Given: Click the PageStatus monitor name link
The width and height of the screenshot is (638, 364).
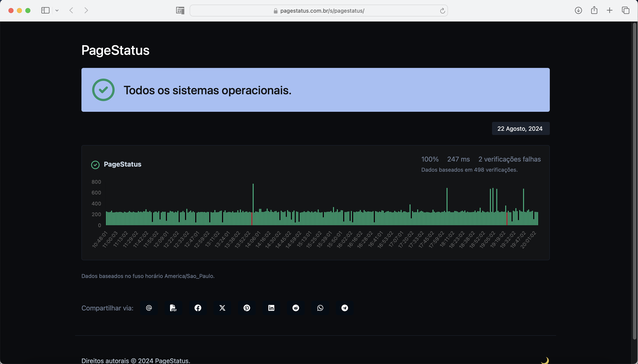Looking at the screenshot, I should [122, 164].
